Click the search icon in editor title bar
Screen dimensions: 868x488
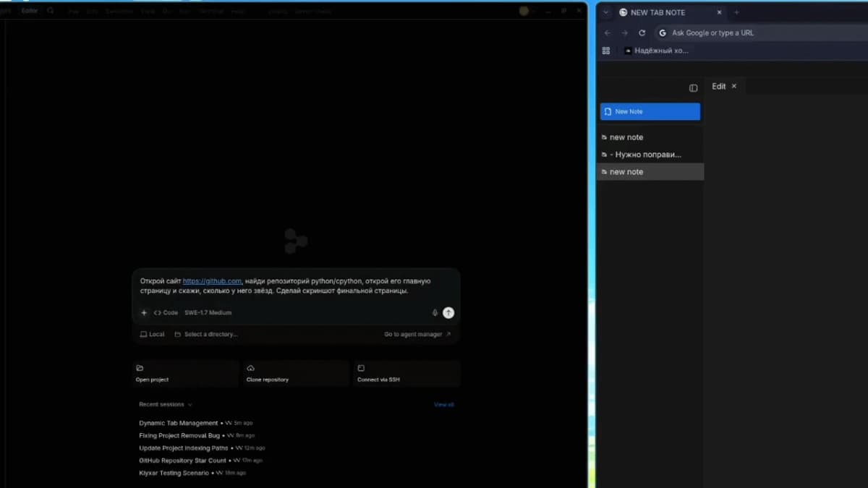51,11
